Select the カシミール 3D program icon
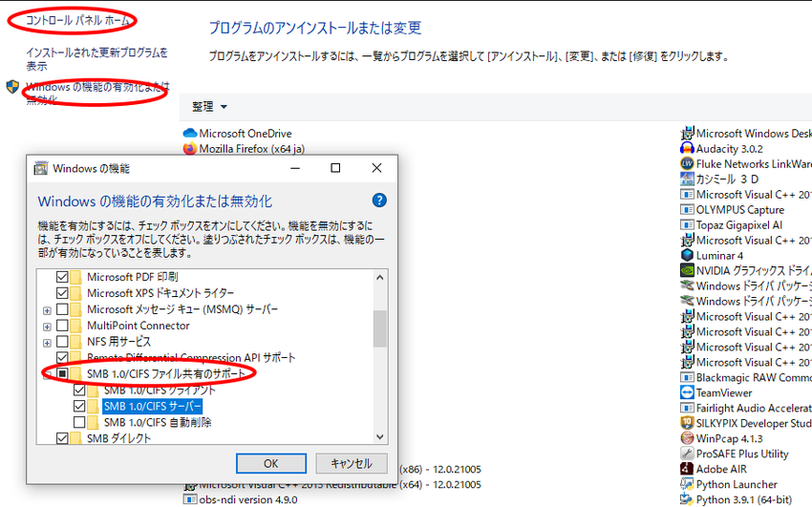 687,179
